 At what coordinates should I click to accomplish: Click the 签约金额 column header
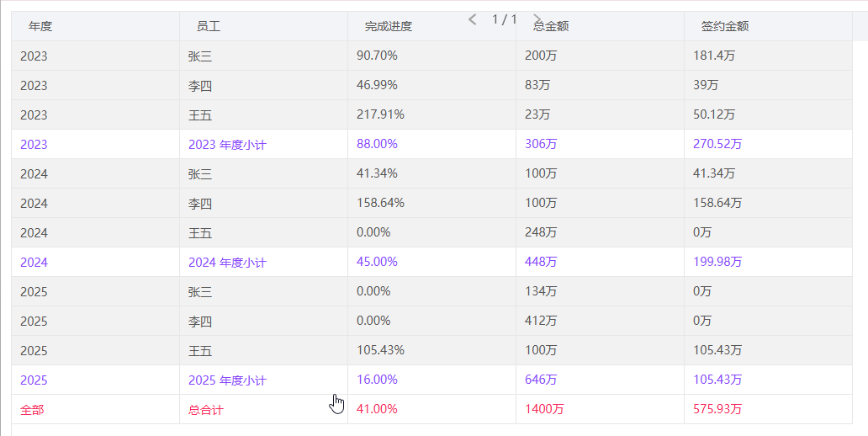pos(724,26)
